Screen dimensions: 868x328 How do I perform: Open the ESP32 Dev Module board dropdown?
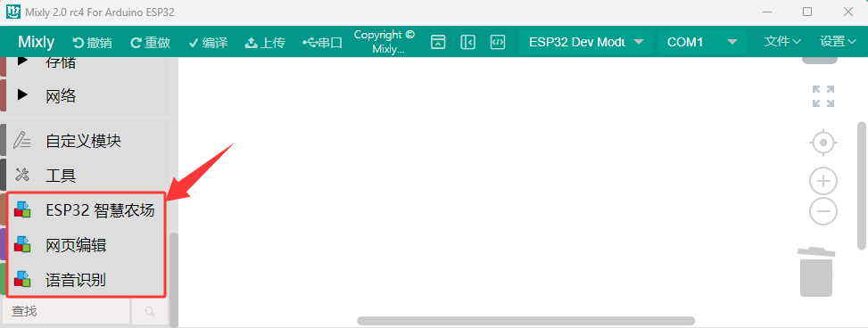click(x=586, y=42)
